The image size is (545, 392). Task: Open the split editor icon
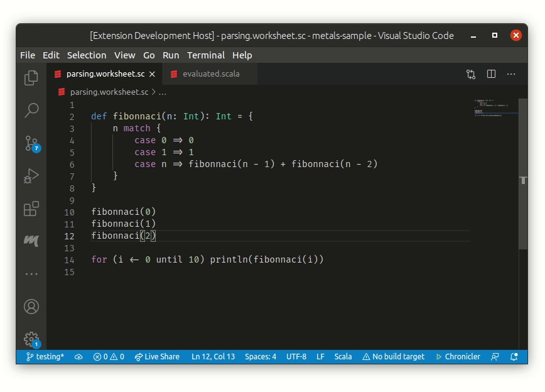pos(490,74)
